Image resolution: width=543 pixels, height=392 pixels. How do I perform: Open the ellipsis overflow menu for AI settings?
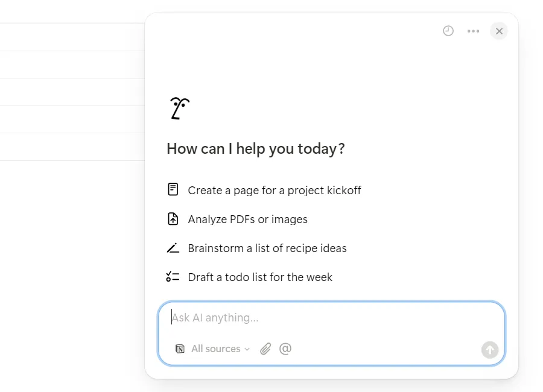click(474, 31)
